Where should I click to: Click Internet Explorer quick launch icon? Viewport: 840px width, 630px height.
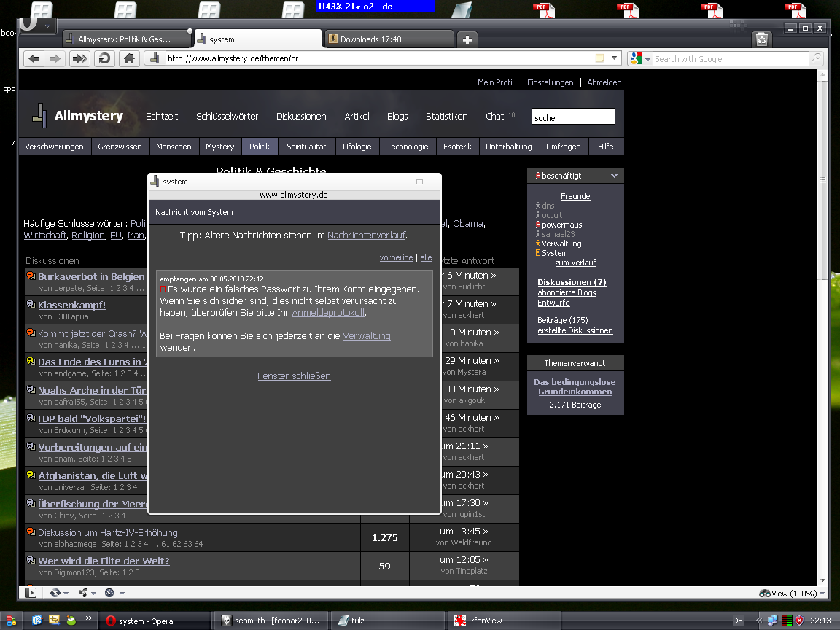(36, 621)
